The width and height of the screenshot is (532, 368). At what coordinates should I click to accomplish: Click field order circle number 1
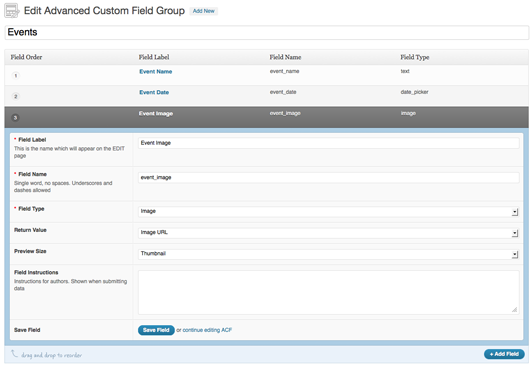(x=16, y=76)
